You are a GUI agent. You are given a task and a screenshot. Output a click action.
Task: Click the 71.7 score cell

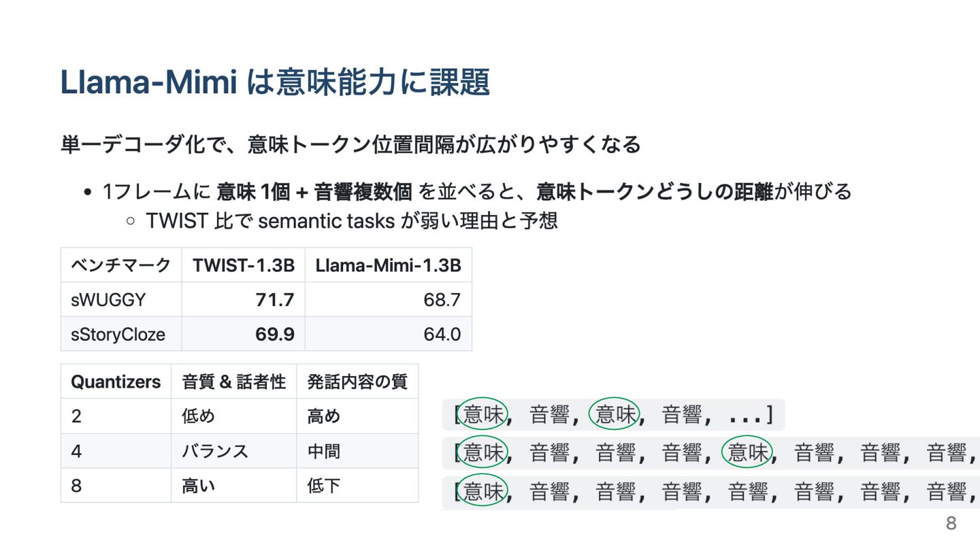pyautogui.click(x=243, y=299)
